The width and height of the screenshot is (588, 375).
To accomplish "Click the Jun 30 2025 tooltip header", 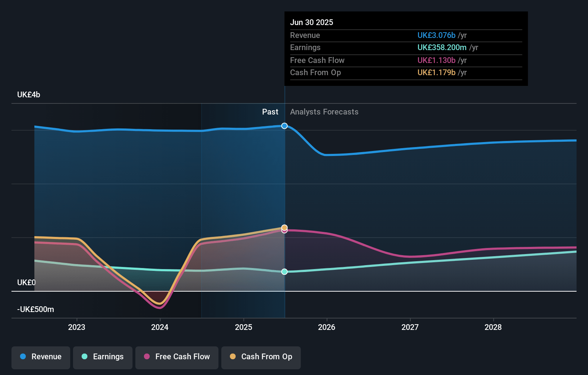I will pyautogui.click(x=312, y=23).
